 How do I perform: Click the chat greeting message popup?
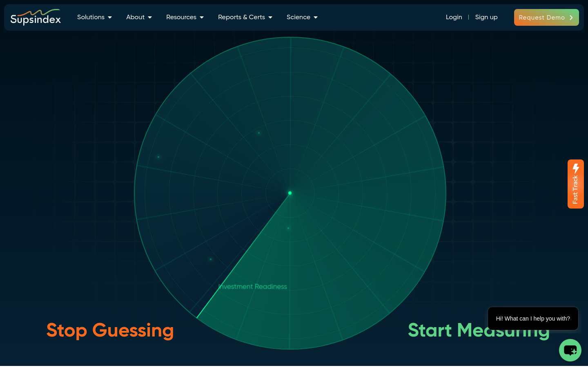click(533, 319)
